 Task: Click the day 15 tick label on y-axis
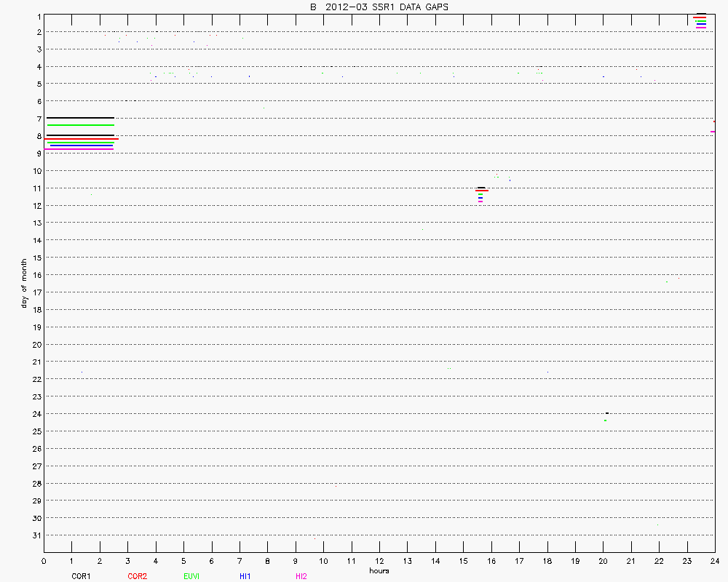click(x=36, y=258)
